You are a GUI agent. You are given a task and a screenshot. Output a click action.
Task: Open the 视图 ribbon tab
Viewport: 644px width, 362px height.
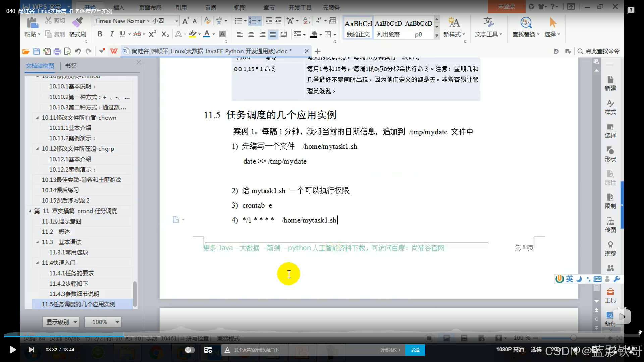[x=239, y=7]
